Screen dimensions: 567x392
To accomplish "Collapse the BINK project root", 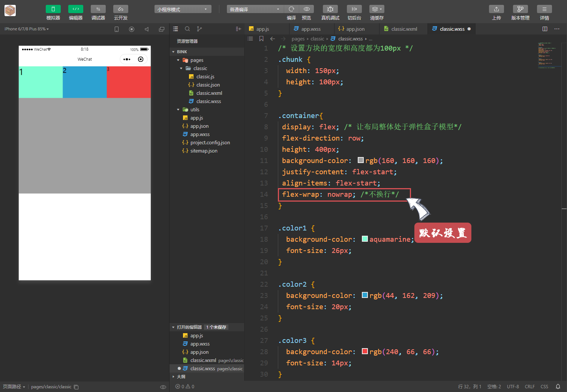I will [173, 52].
